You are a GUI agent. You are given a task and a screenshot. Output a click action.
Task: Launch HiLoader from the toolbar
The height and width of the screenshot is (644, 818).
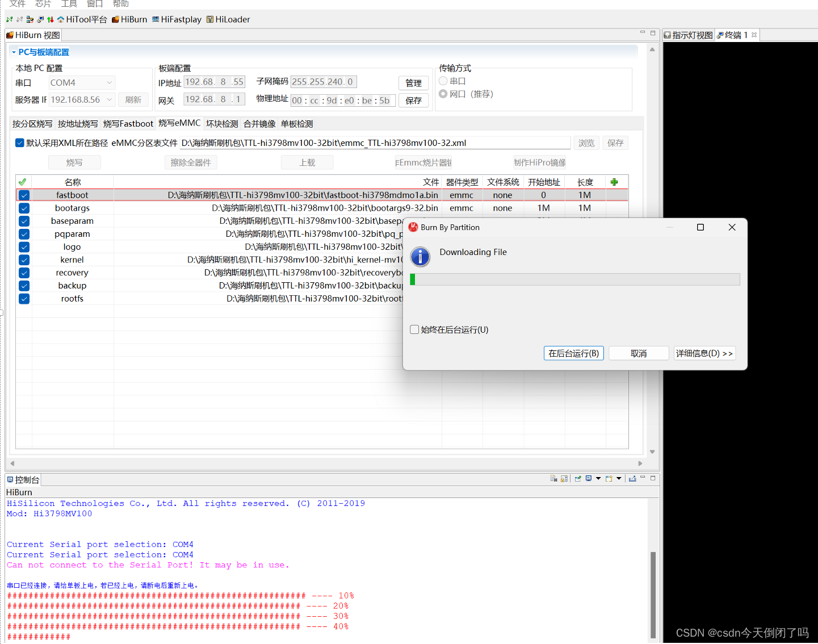point(228,19)
